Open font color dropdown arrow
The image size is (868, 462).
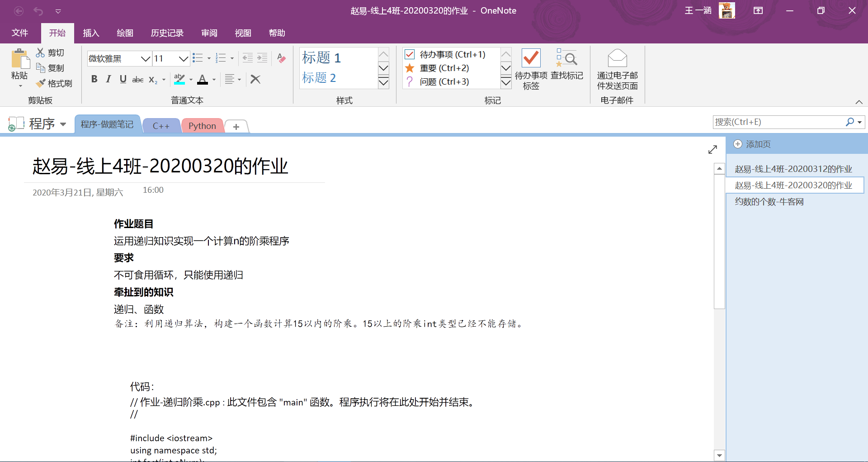coord(214,80)
